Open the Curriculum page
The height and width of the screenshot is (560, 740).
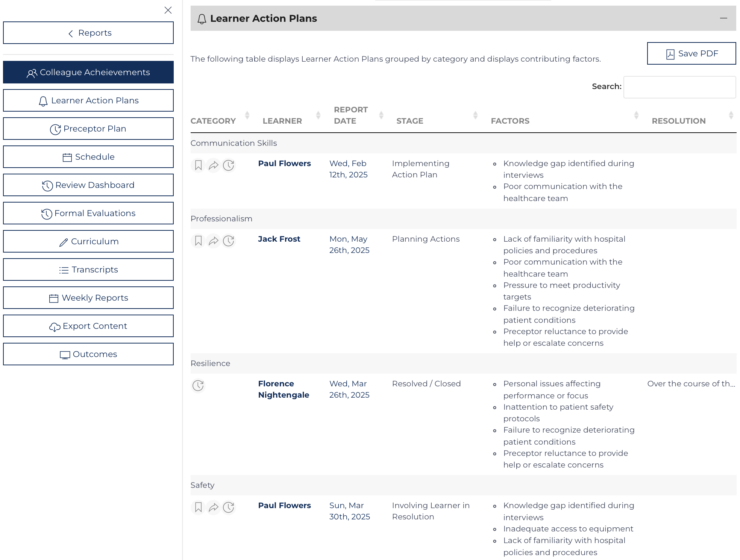[x=88, y=241]
